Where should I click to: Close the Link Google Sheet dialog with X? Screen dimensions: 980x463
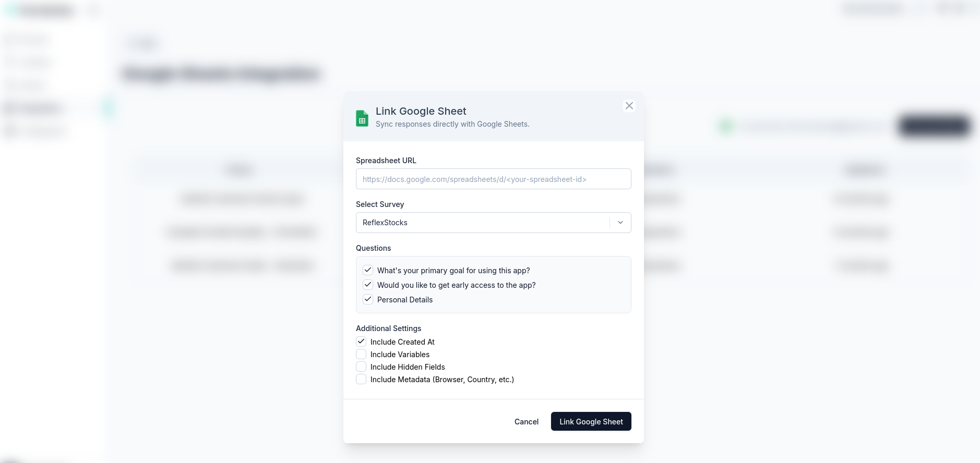coord(629,106)
